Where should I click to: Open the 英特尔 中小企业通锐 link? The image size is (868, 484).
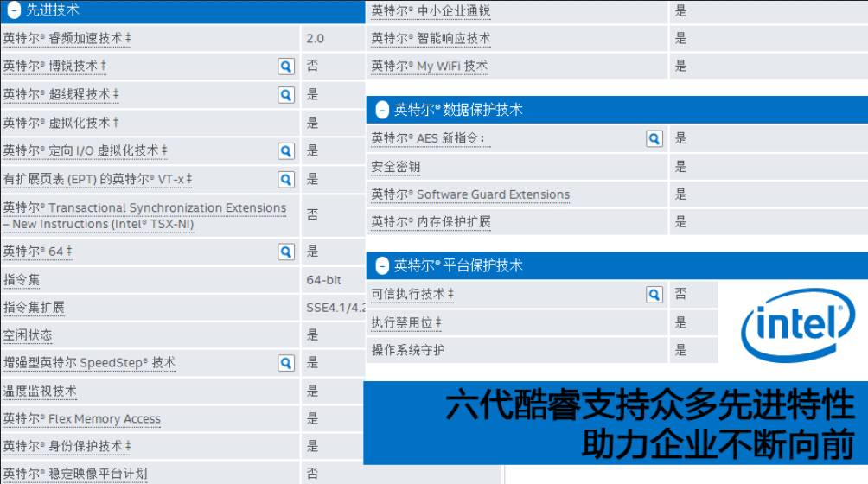431,11
